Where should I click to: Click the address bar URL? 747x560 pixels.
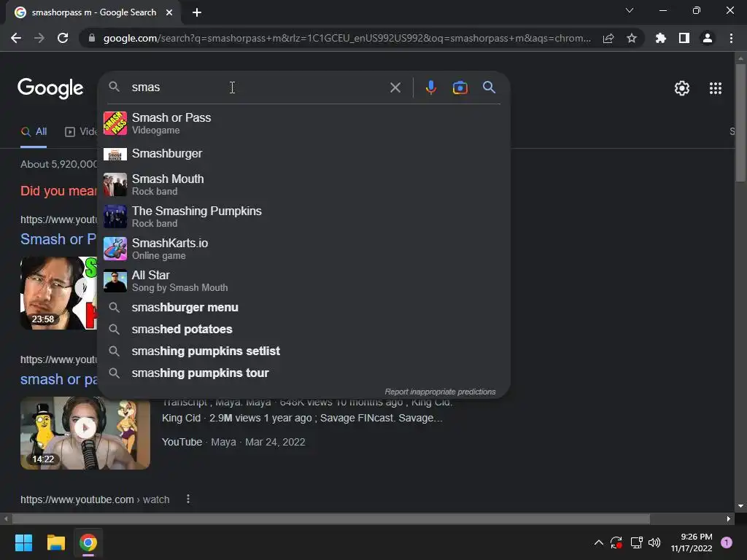tap(347, 38)
